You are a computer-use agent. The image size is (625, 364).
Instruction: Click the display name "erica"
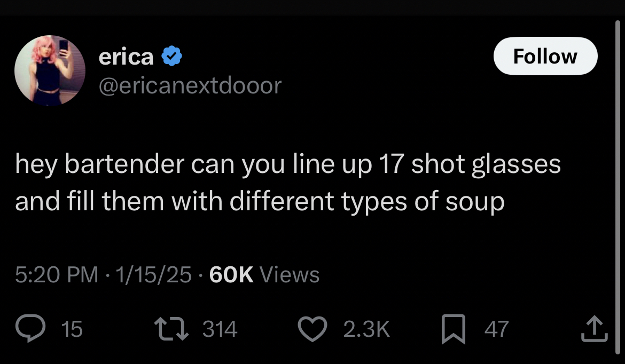coord(126,57)
